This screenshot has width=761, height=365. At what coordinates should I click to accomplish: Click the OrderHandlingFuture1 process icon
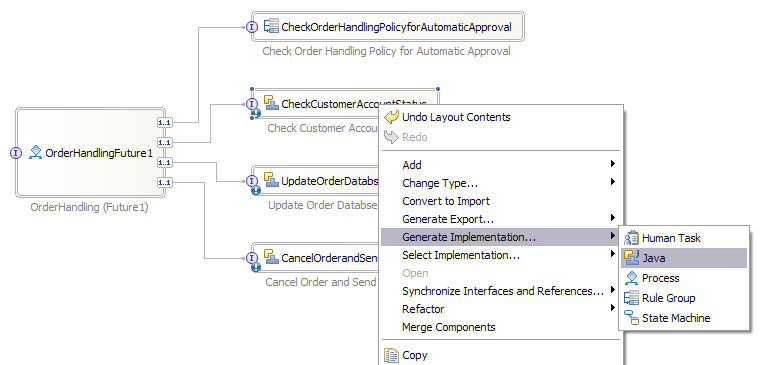tap(35, 152)
